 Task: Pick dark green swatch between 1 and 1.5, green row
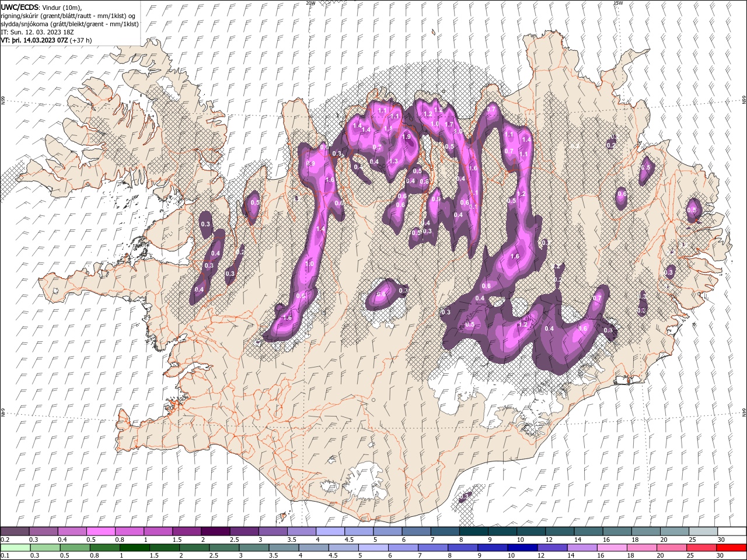[x=134, y=548]
